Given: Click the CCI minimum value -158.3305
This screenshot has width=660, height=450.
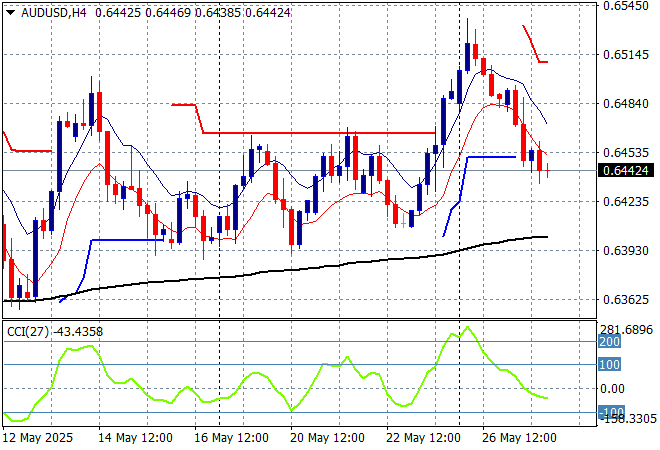Looking at the screenshot, I should click(x=628, y=418).
